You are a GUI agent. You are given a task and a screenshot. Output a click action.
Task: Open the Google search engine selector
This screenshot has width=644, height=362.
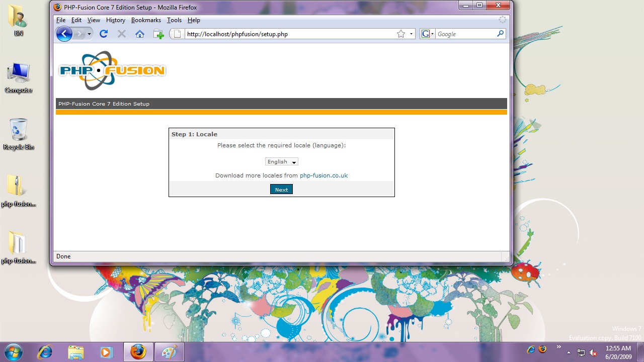(x=427, y=34)
